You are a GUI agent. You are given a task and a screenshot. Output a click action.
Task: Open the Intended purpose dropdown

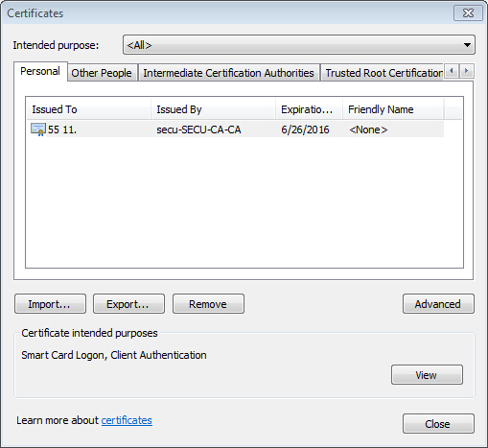(299, 45)
